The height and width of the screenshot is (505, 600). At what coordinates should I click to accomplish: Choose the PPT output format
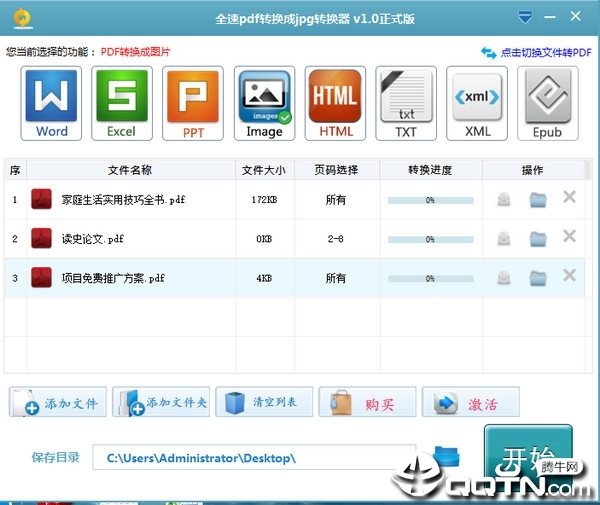click(x=193, y=103)
